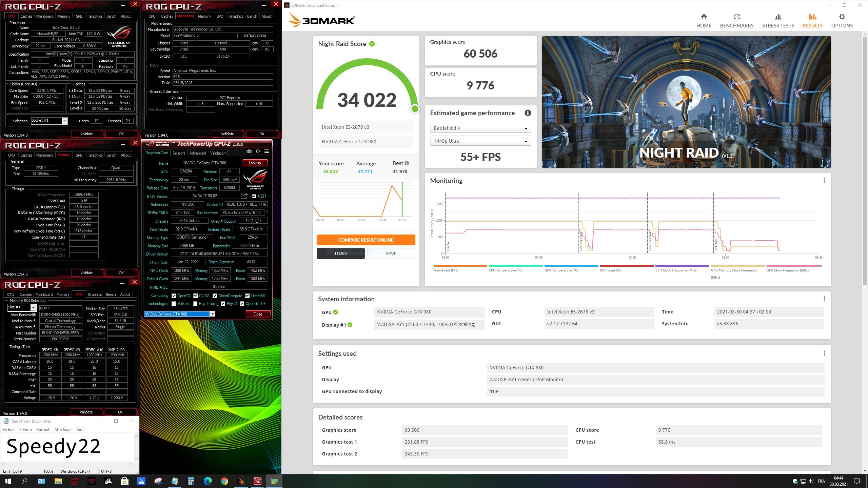
Task: Open the Slot #1 memory slot dropdown
Action: pyautogui.click(x=33, y=307)
